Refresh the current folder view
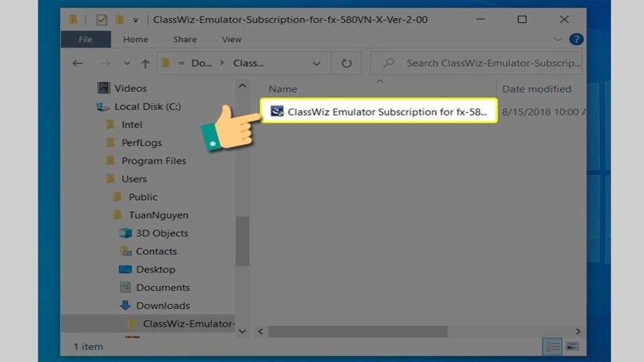Image resolution: width=644 pixels, height=362 pixels. coord(346,63)
